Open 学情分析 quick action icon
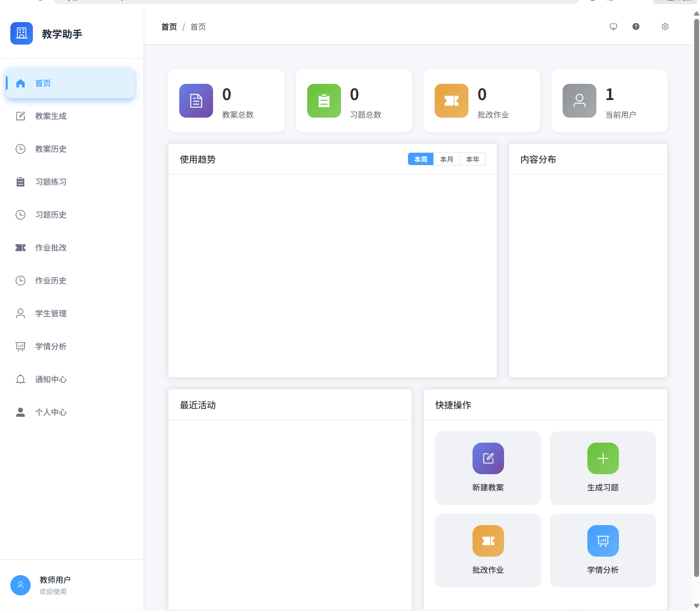The image size is (700, 613). coord(603,541)
